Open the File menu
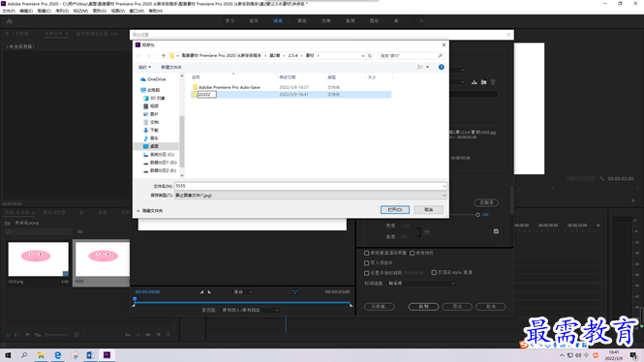The height and width of the screenshot is (362, 644). pyautogui.click(x=9, y=11)
